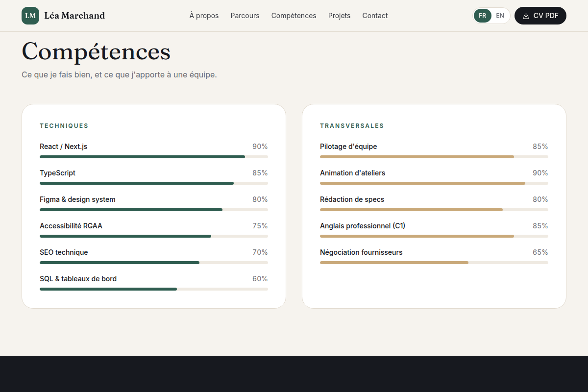Open the À propos section
Screen dimensions: 588x392
(204, 16)
